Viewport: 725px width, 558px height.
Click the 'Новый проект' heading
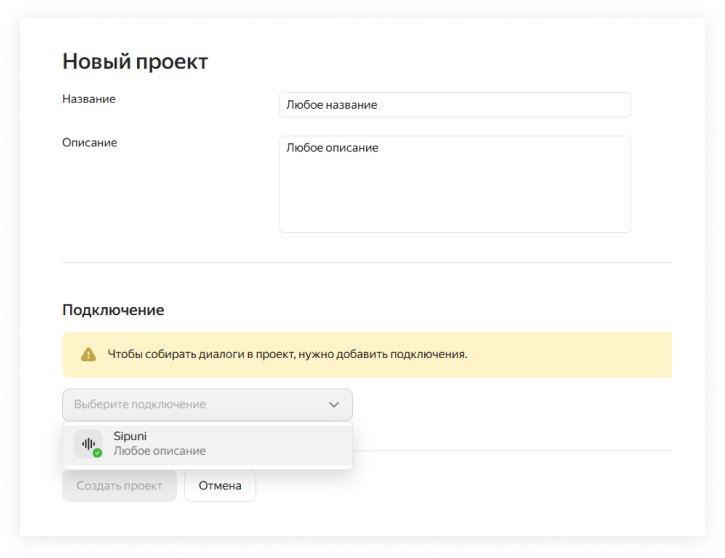(x=135, y=61)
